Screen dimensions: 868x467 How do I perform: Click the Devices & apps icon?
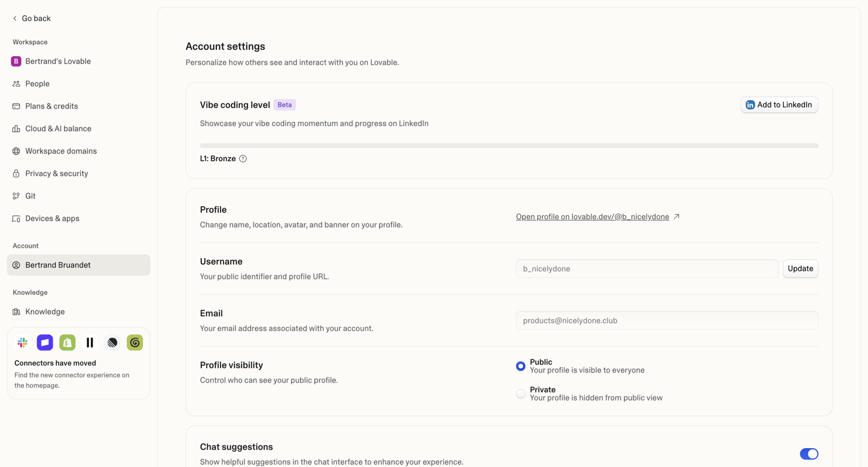(16, 219)
